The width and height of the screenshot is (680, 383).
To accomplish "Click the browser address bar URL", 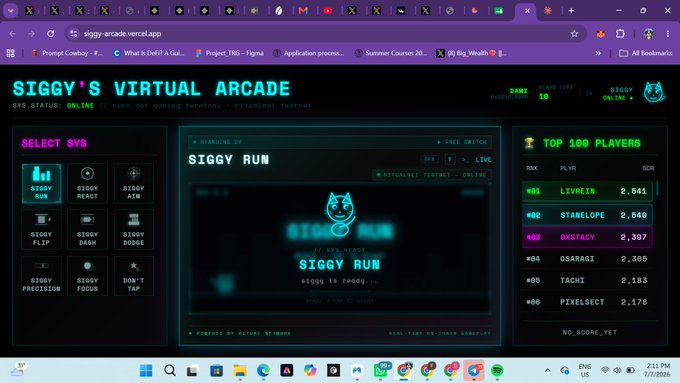I will [122, 33].
